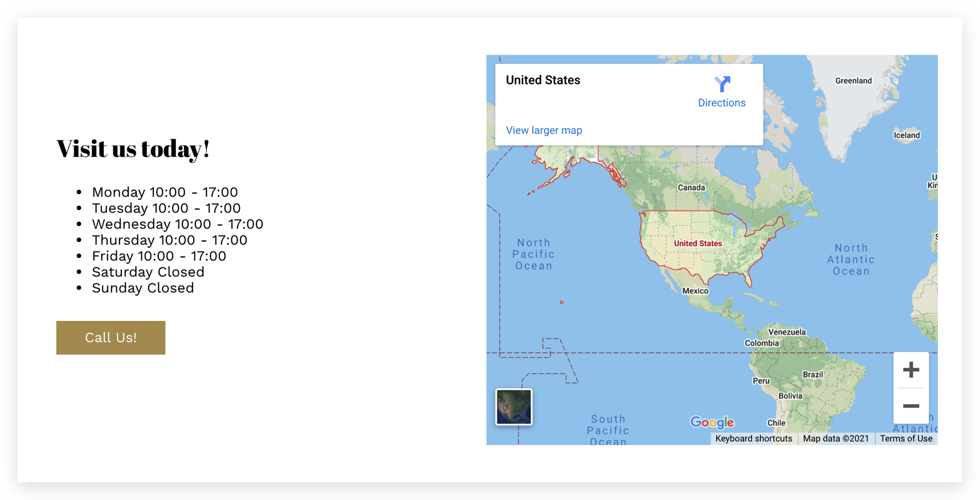The image size is (980, 500).
Task: Click the Brazil label on the map
Action: click(812, 375)
